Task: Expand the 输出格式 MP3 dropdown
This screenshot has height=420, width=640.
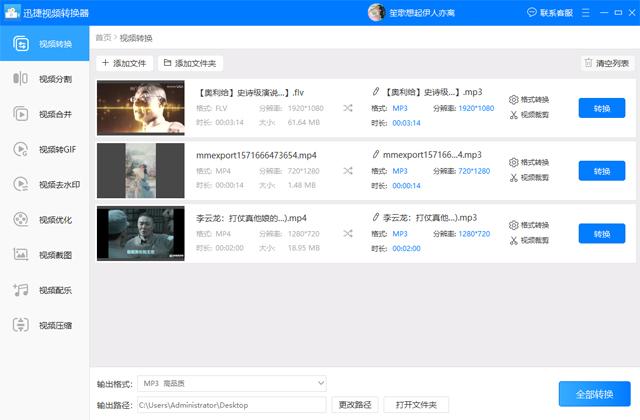Action: [232, 383]
